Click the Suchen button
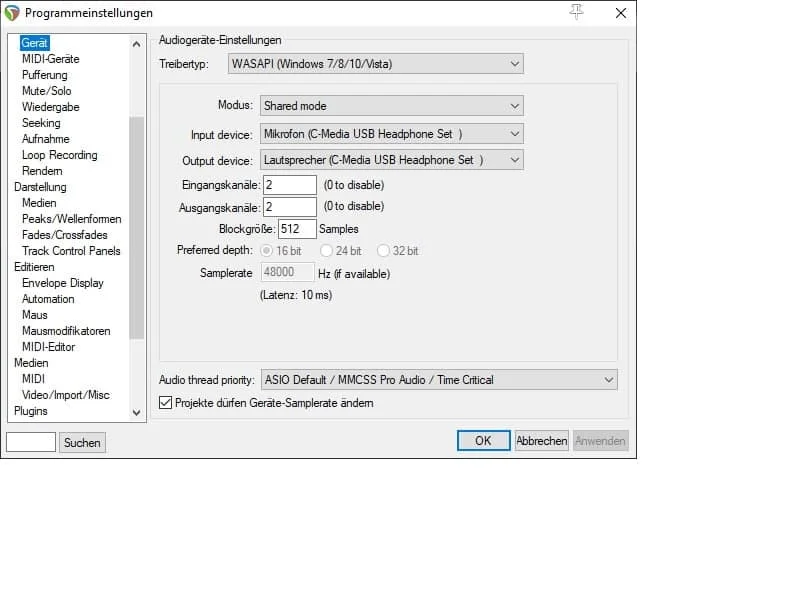 click(82, 442)
